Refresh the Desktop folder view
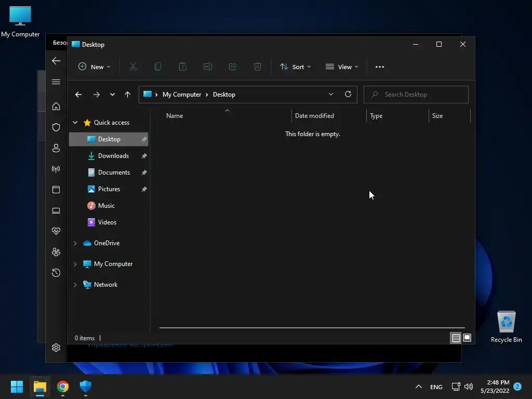Image resolution: width=532 pixels, height=399 pixels. (348, 95)
